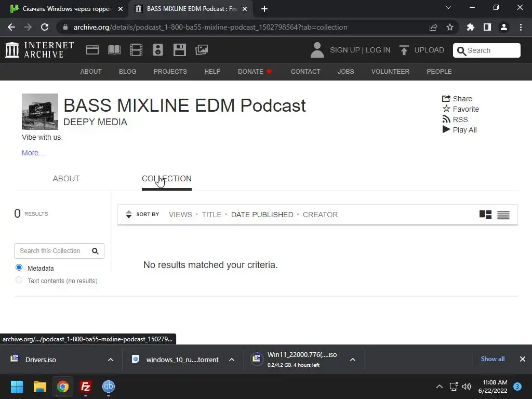Click the Favorite star icon
This screenshot has height=399, width=532.
coord(446,109)
